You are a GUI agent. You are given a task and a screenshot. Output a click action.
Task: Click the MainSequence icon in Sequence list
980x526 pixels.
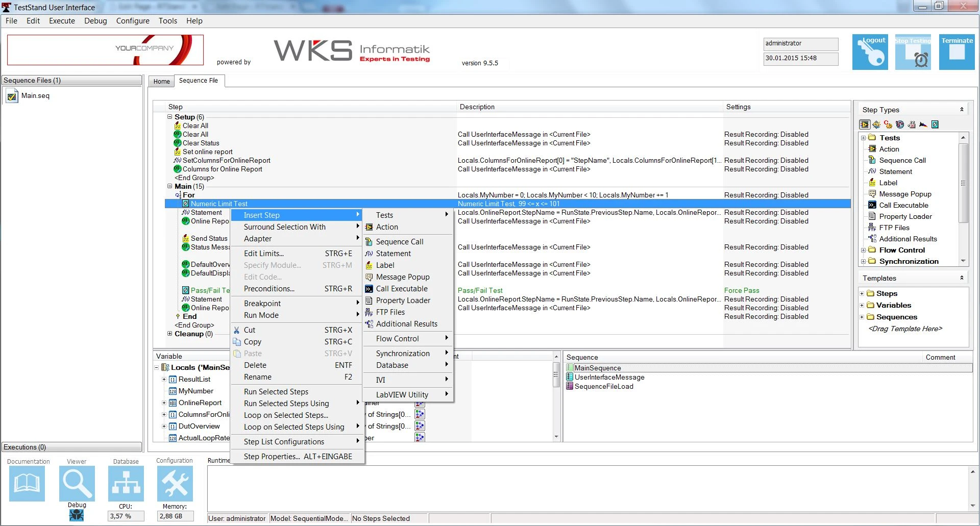coord(570,368)
